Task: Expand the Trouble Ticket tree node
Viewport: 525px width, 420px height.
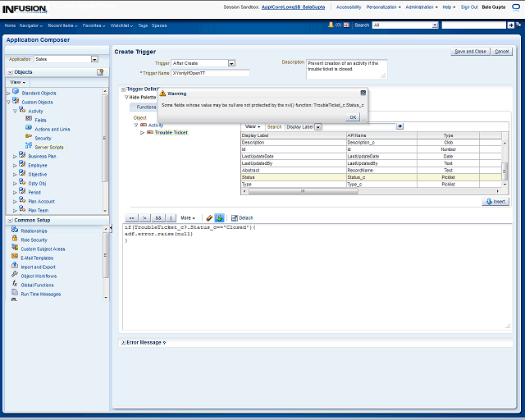Action: [x=142, y=132]
